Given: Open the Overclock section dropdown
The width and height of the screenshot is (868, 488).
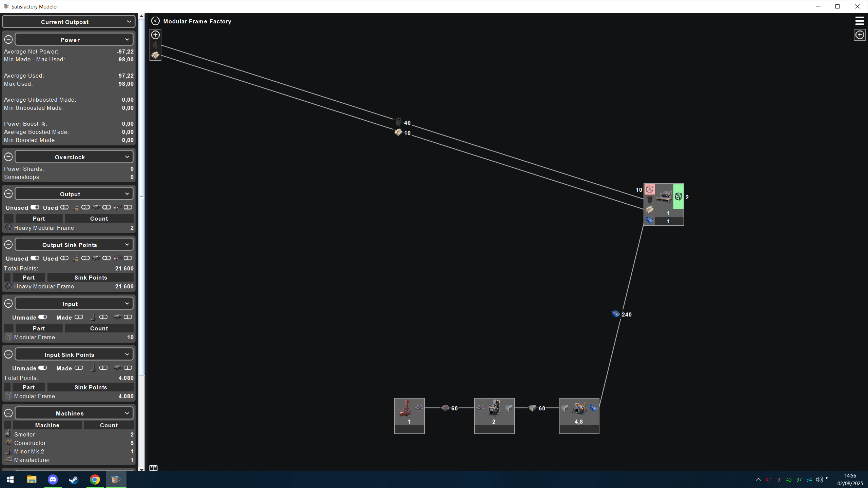Looking at the screenshot, I should coord(74,157).
